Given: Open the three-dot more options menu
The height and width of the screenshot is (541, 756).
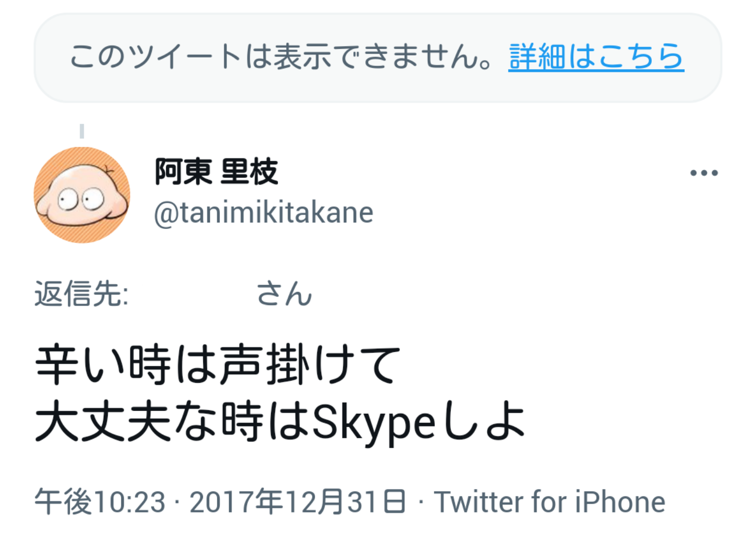Looking at the screenshot, I should tap(703, 173).
